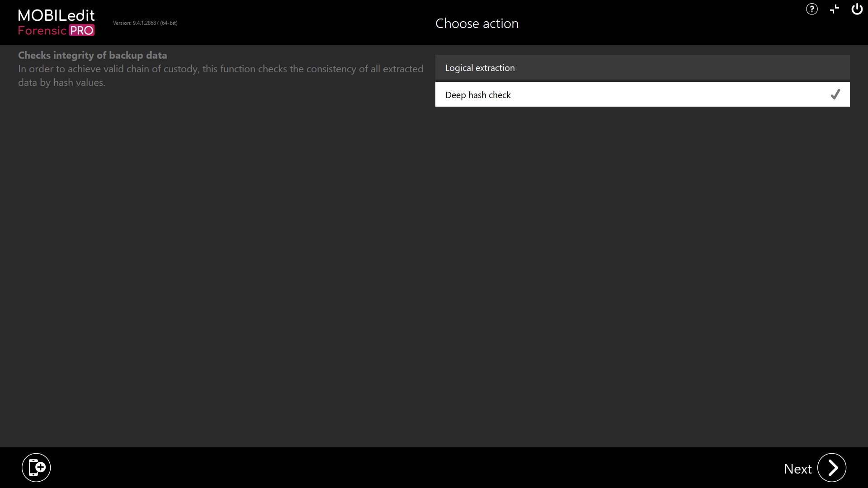Click the checkmark on Deep hash check
The height and width of the screenshot is (488, 868).
(x=835, y=94)
